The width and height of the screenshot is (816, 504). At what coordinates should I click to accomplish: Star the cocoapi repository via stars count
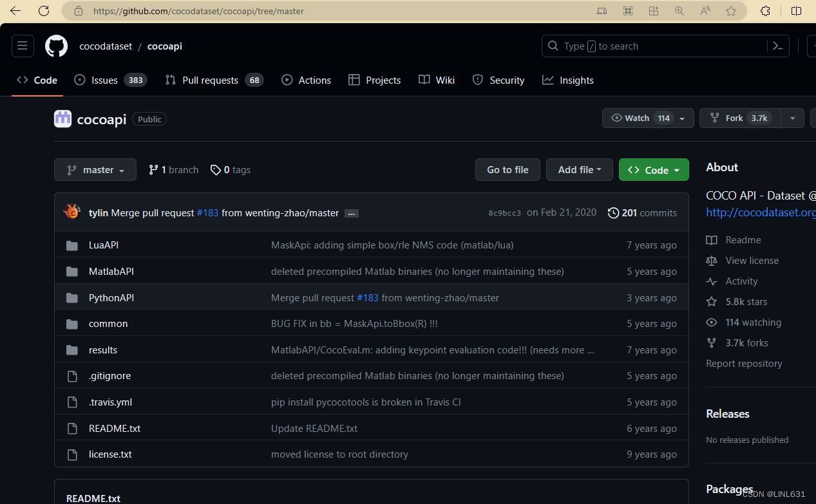click(737, 301)
